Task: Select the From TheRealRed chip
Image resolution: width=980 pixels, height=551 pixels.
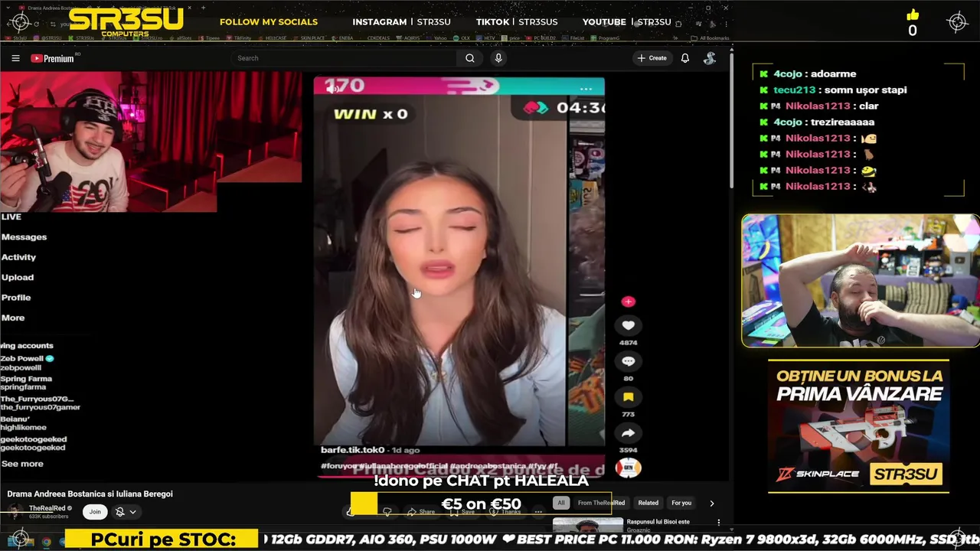Action: [x=601, y=503]
